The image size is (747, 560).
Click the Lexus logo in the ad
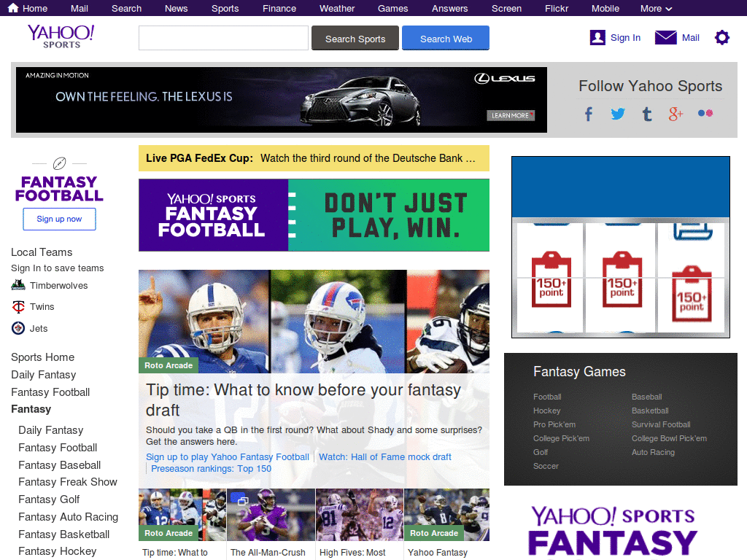[x=505, y=79]
